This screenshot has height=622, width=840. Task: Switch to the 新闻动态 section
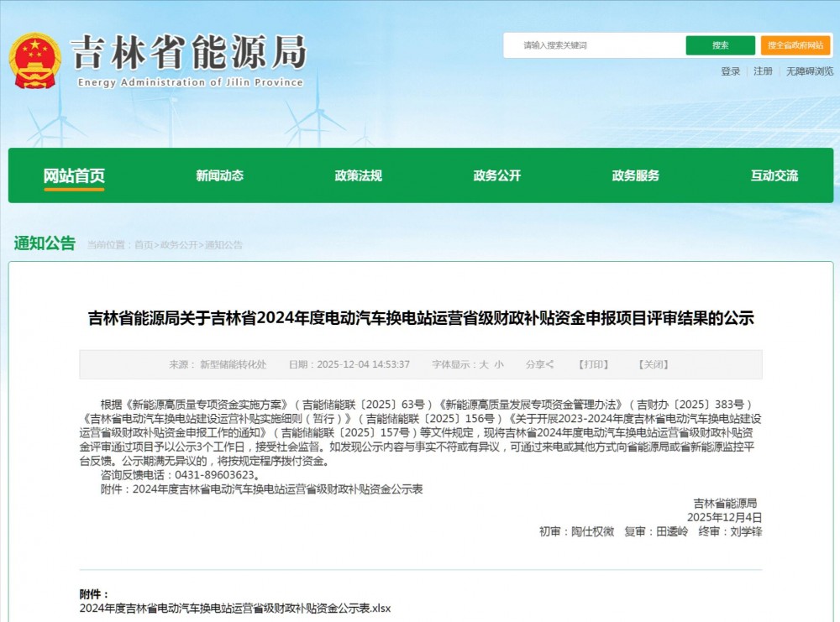220,175
